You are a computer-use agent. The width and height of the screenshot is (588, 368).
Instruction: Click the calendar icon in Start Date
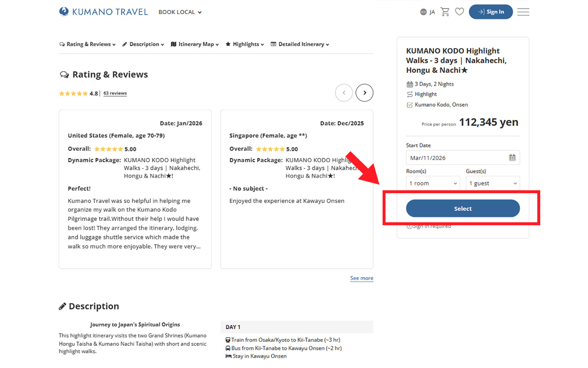(512, 158)
